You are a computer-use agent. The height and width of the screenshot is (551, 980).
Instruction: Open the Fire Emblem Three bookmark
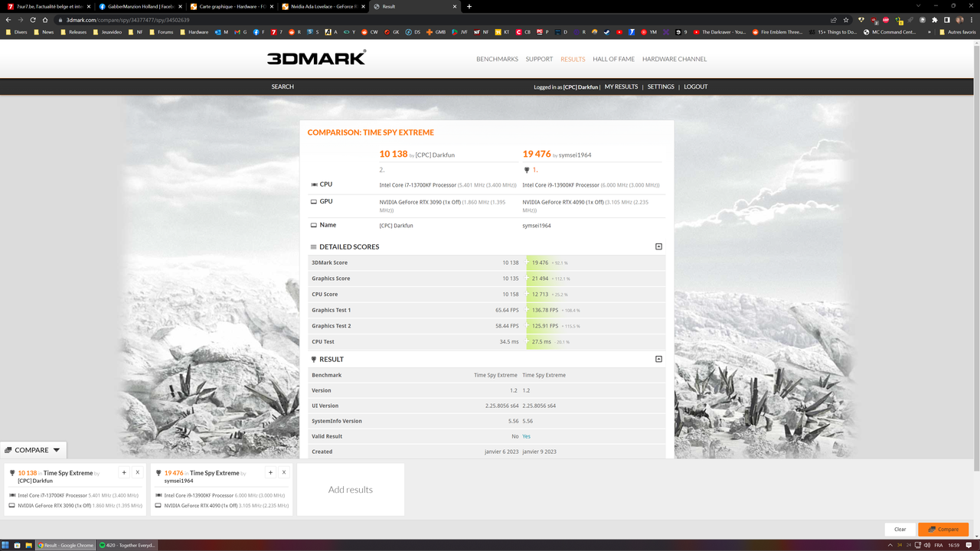pyautogui.click(x=777, y=32)
